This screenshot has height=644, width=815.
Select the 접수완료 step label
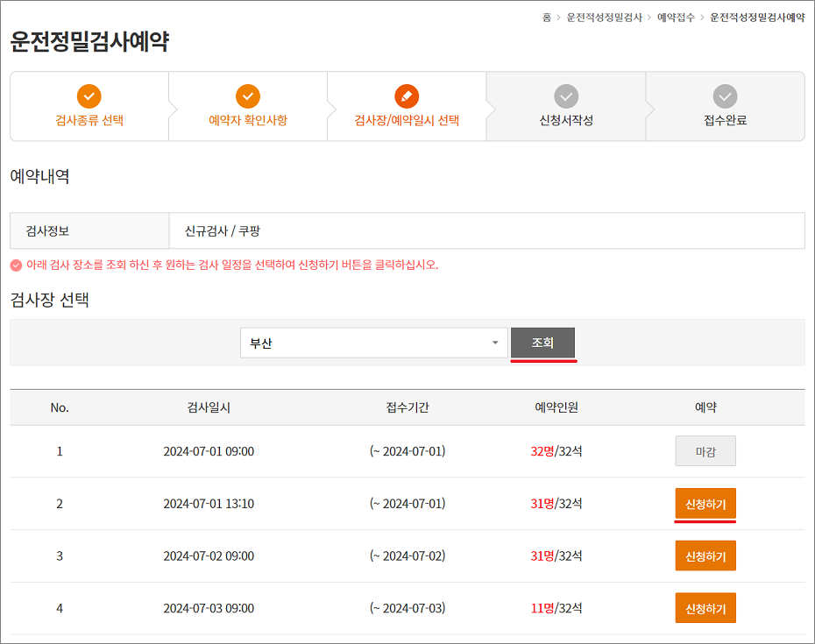click(x=725, y=120)
